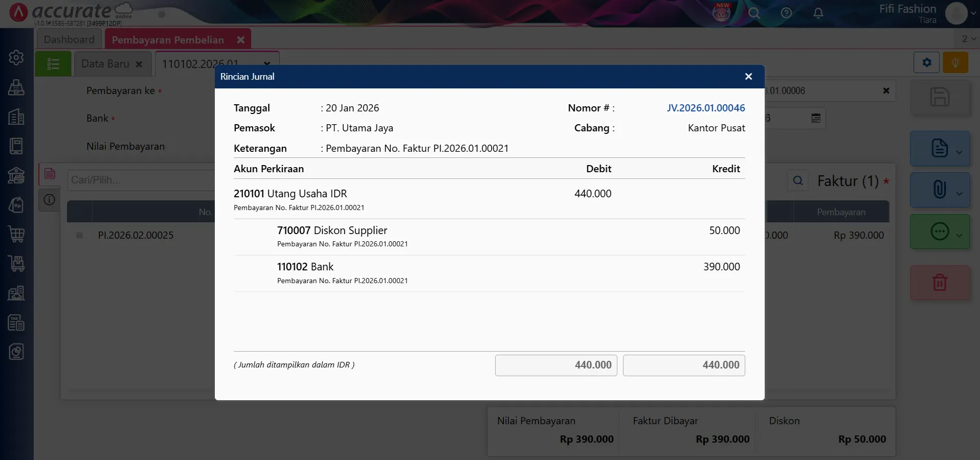Click the Faktur search magnifier icon
This screenshot has width=980, height=460.
(797, 180)
